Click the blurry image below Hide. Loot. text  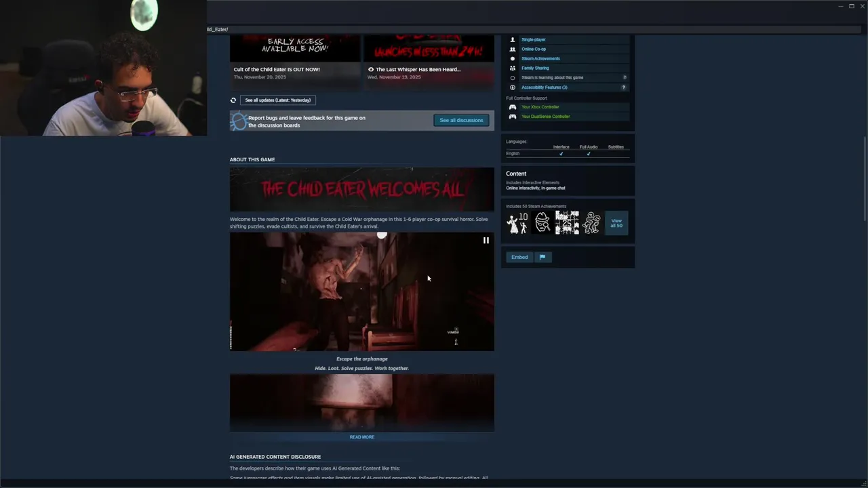pyautogui.click(x=361, y=402)
